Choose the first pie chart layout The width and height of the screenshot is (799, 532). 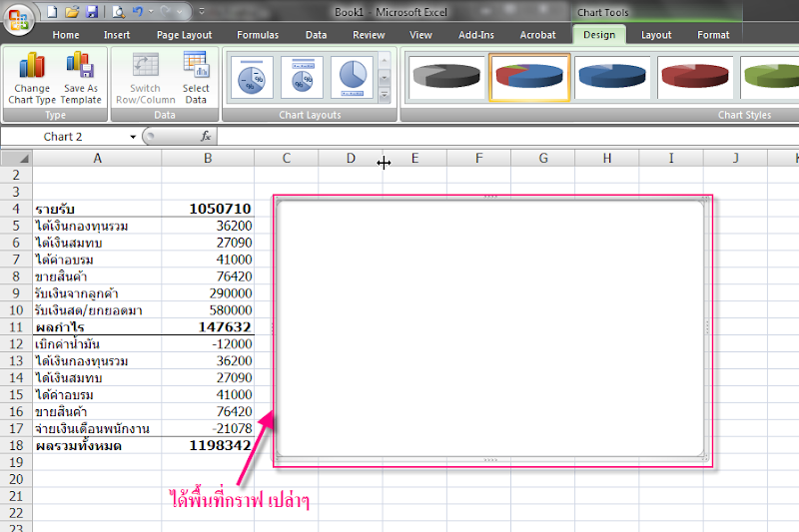(x=253, y=78)
